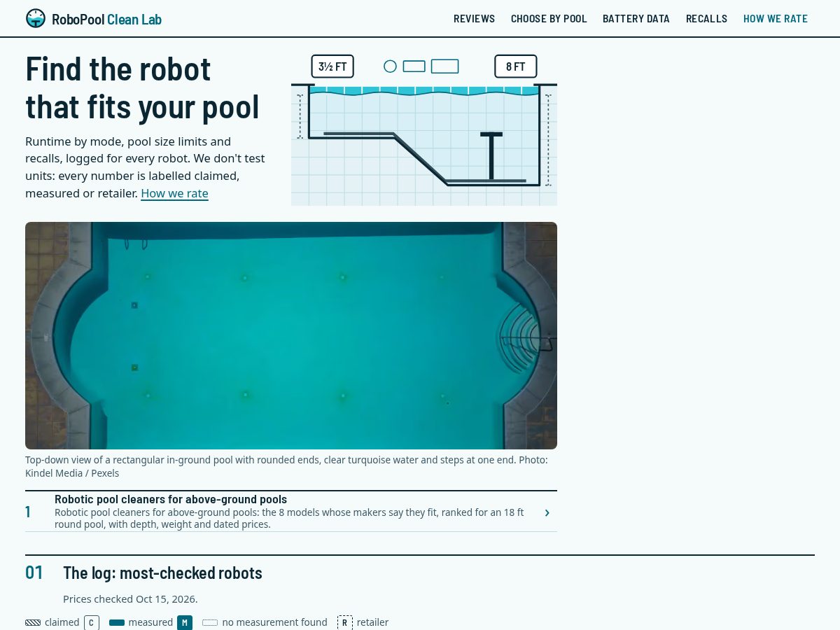
Task: Follow the 'How we rate' inline link
Action: [174, 193]
